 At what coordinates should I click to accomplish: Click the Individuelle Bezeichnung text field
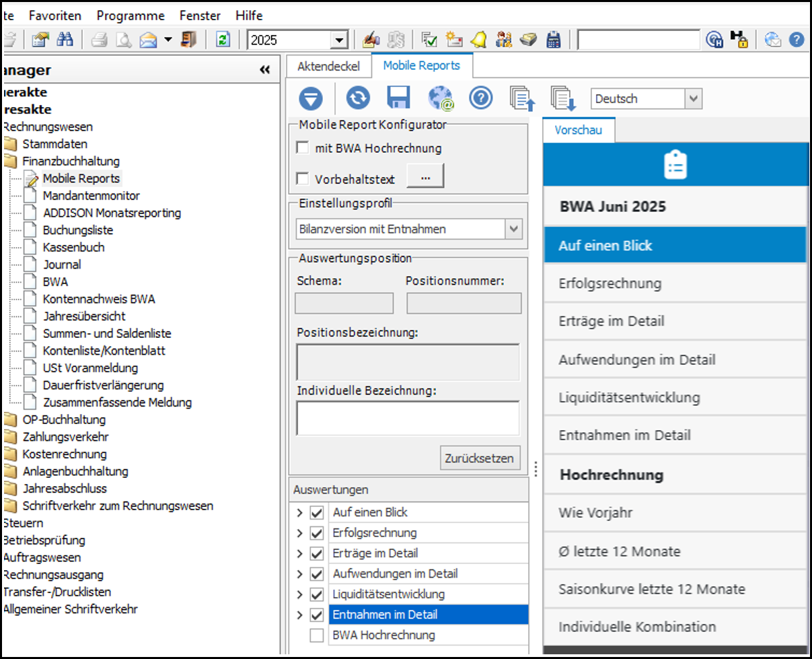(408, 419)
